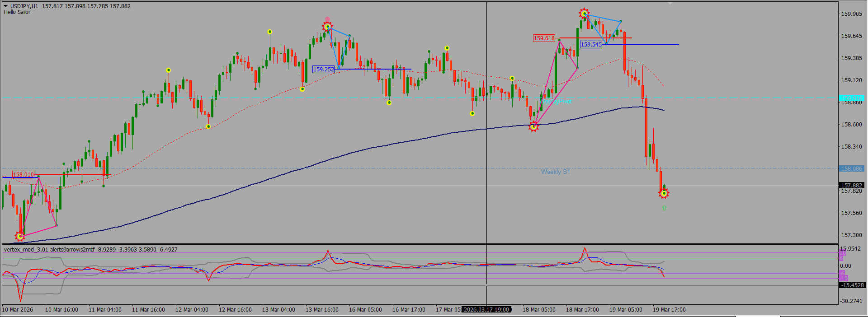
Task: Click the chart shift triangle on top edge
Action: click(x=670, y=3)
